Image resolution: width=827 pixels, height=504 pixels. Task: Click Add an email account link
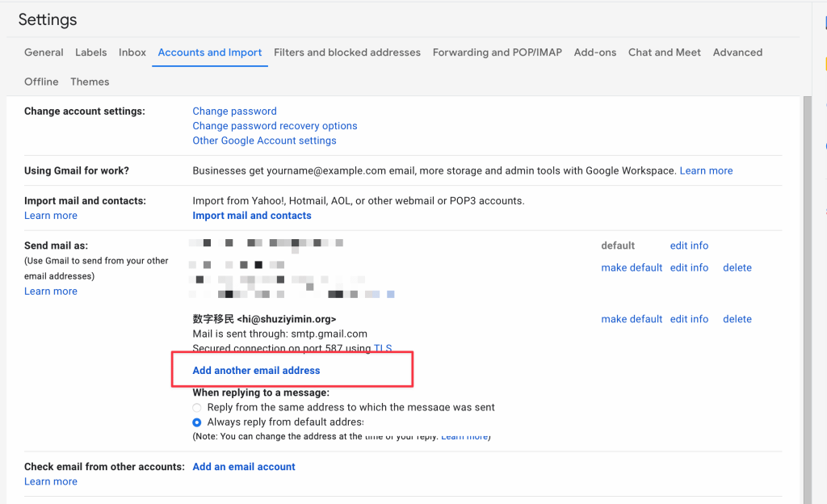click(244, 467)
